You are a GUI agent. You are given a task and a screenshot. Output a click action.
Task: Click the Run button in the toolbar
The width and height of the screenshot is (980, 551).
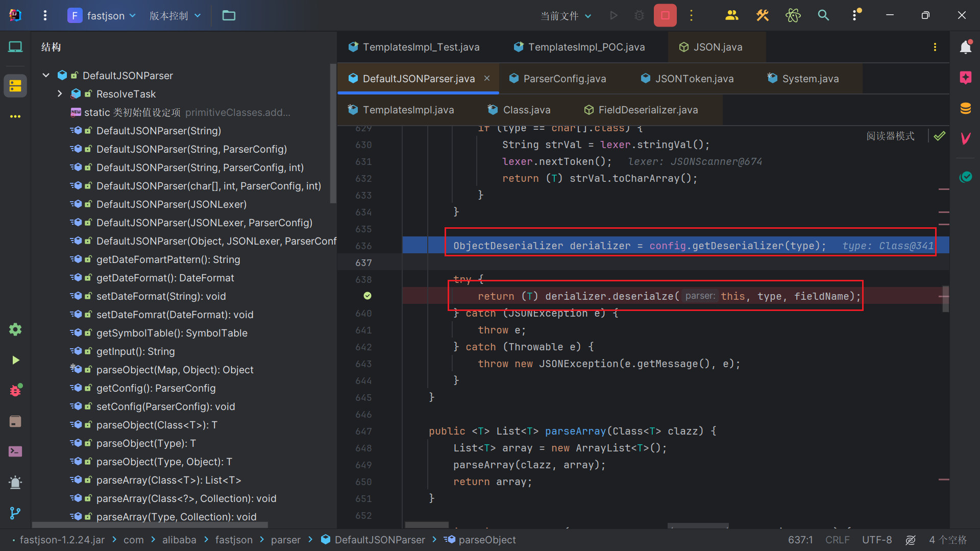click(614, 15)
